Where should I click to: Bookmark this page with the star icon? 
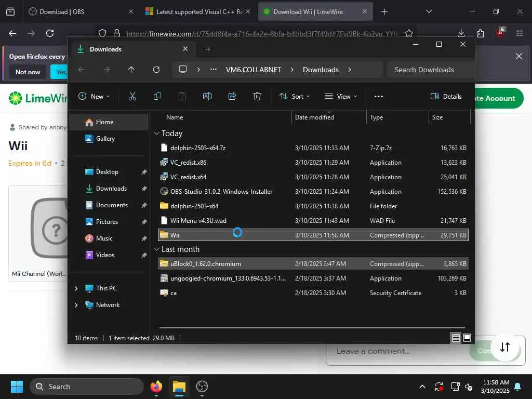409,33
